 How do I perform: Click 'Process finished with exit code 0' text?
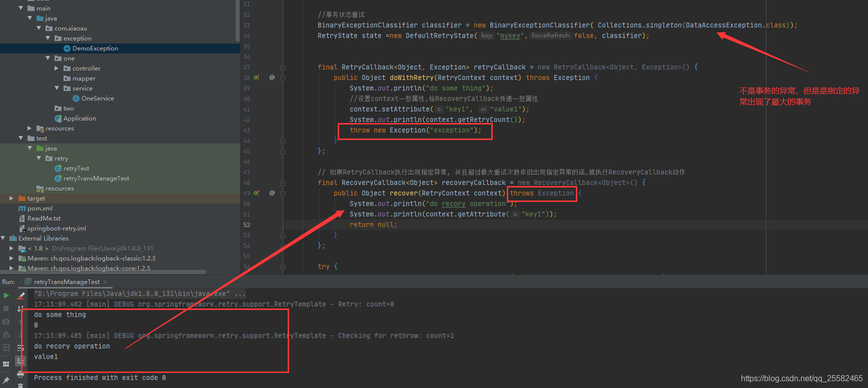click(100, 377)
